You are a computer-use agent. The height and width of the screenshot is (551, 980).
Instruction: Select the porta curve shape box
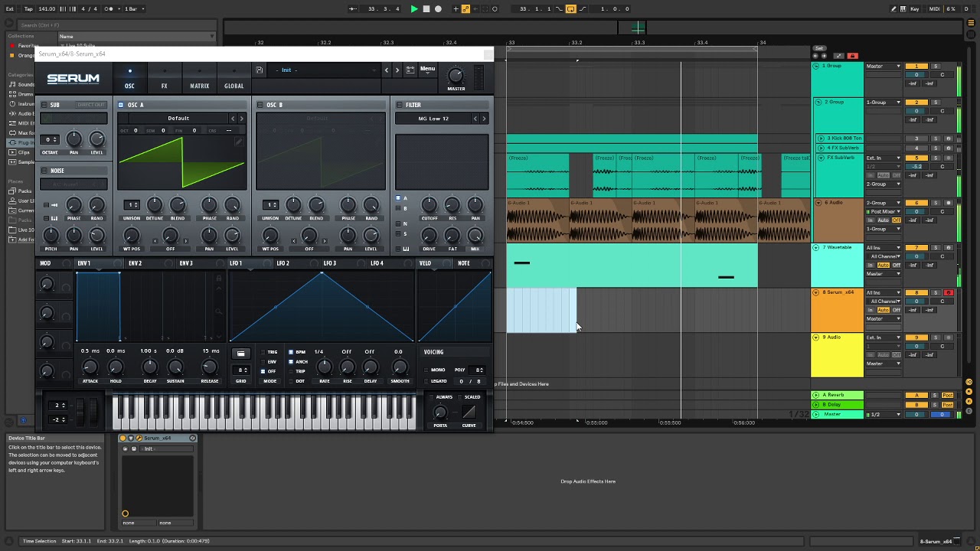coord(469,412)
